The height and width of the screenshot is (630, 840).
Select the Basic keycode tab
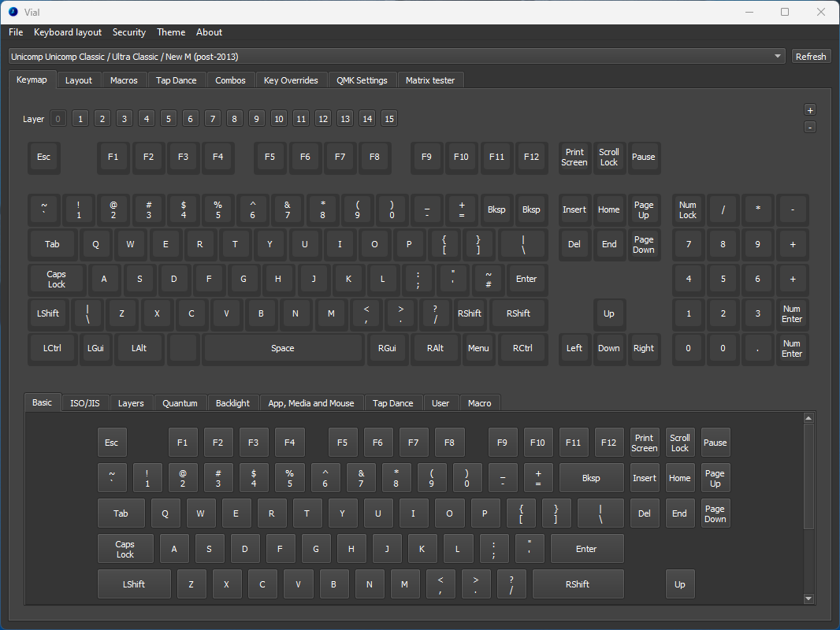(43, 402)
